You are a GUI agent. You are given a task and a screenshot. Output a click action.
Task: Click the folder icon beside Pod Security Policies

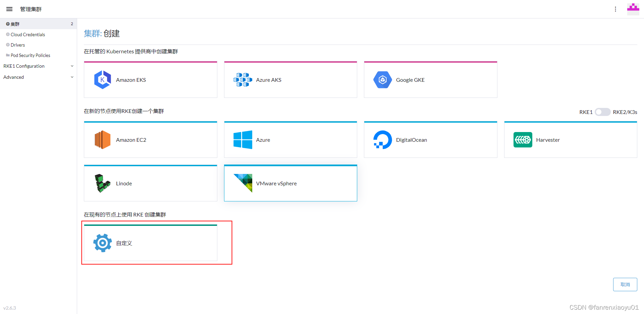tap(8, 55)
